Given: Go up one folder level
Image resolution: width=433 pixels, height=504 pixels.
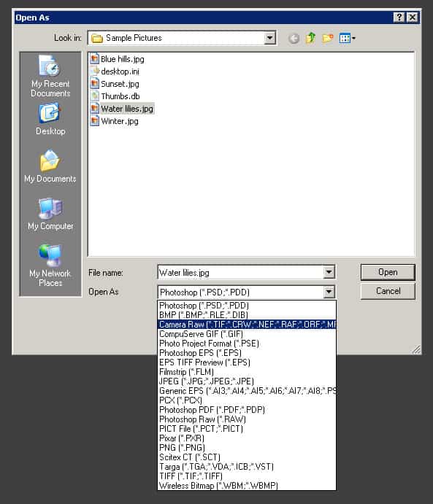Looking at the screenshot, I should (310, 38).
